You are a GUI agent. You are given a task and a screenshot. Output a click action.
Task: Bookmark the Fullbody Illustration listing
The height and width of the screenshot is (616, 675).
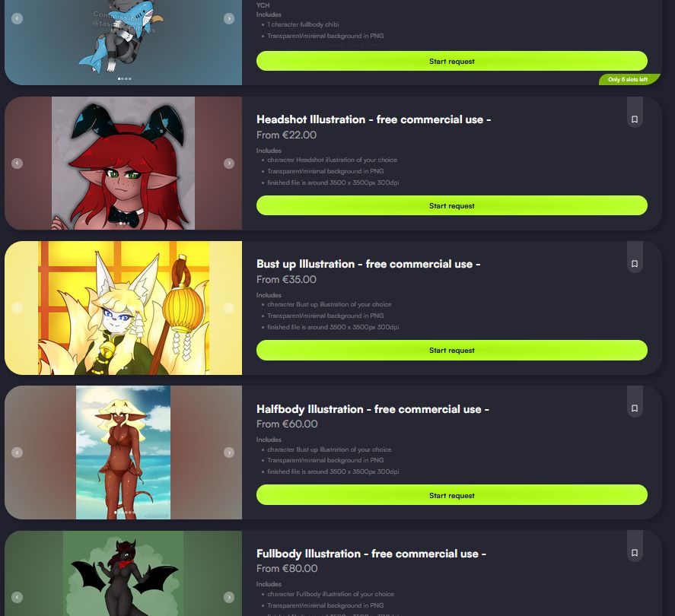[x=635, y=553]
